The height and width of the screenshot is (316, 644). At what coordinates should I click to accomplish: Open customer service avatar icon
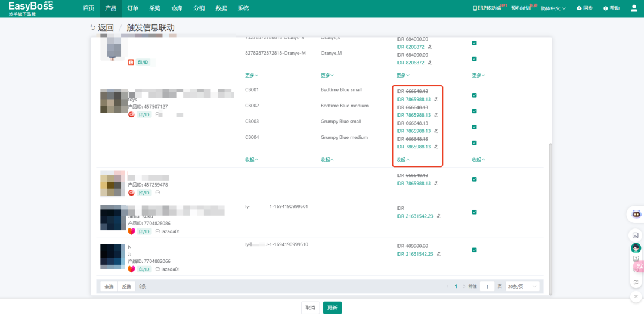coord(636,248)
